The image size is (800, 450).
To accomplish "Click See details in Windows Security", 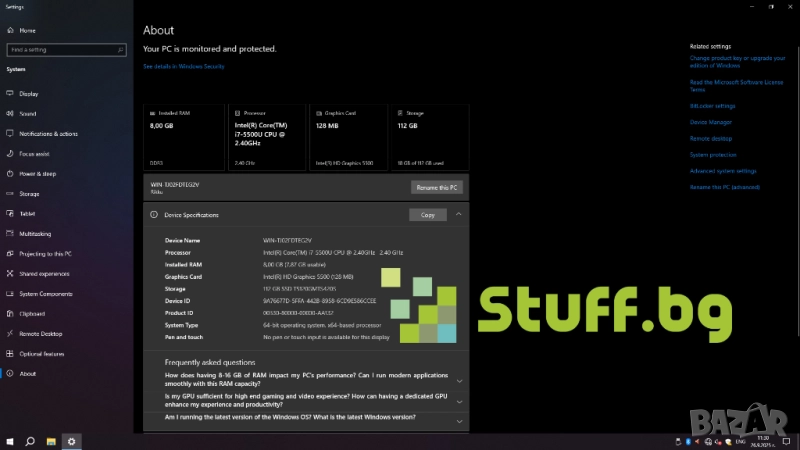I will tap(184, 67).
